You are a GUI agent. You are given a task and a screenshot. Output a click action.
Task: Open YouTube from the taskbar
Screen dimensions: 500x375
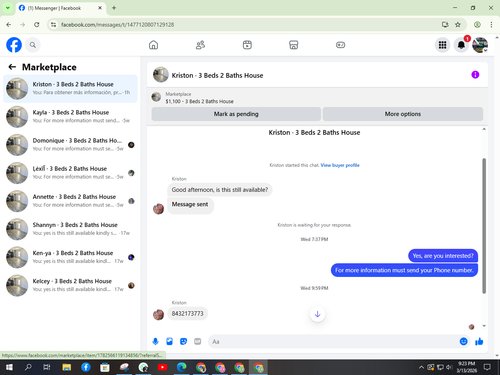click(162, 367)
